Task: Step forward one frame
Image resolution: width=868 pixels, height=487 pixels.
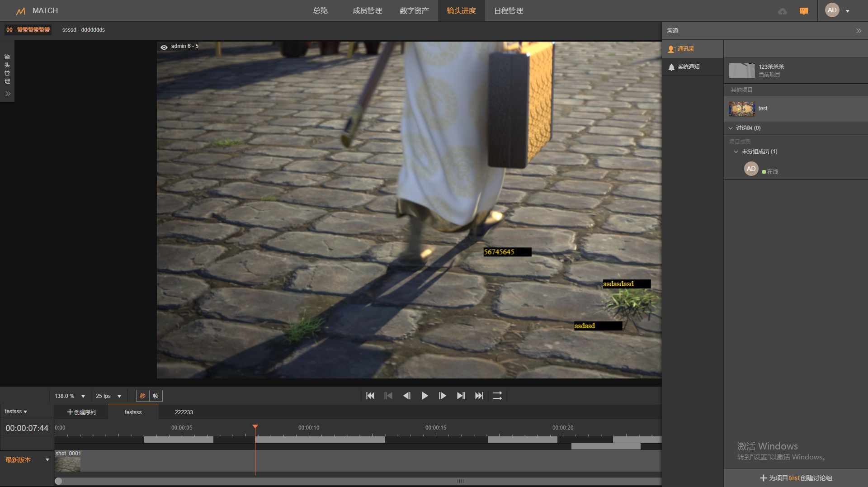Action: pyautogui.click(x=443, y=396)
